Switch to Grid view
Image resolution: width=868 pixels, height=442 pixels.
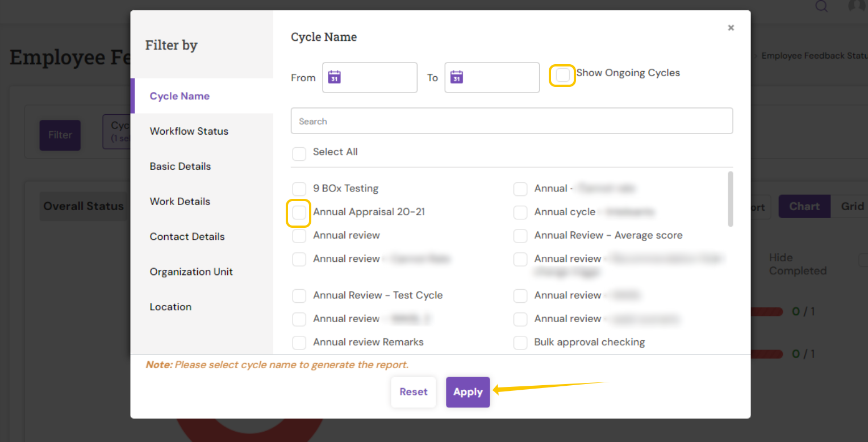[850, 206]
